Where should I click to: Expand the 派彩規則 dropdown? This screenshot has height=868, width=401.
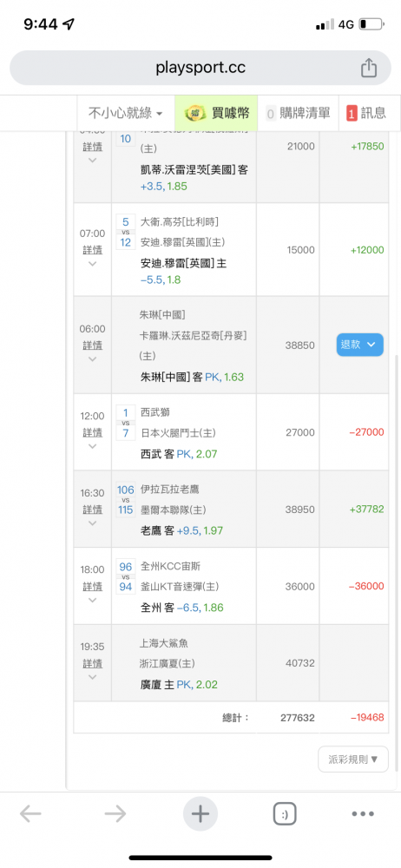pos(353,759)
